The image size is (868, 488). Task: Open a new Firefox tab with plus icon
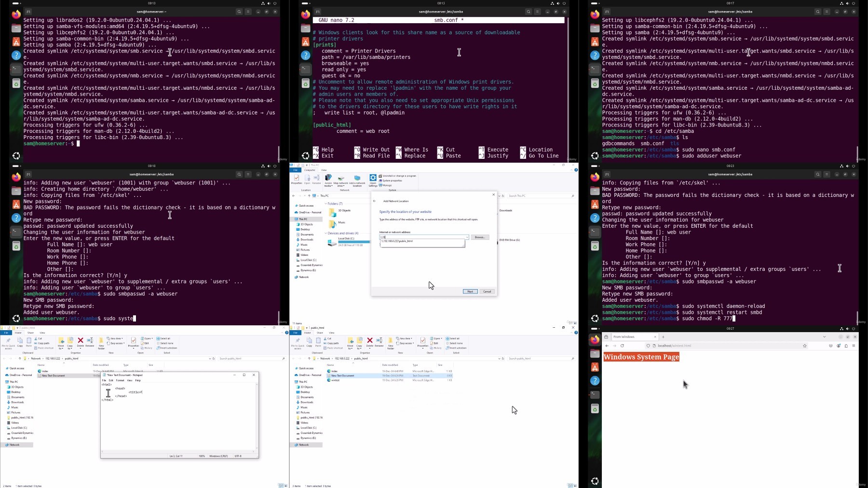point(663,337)
